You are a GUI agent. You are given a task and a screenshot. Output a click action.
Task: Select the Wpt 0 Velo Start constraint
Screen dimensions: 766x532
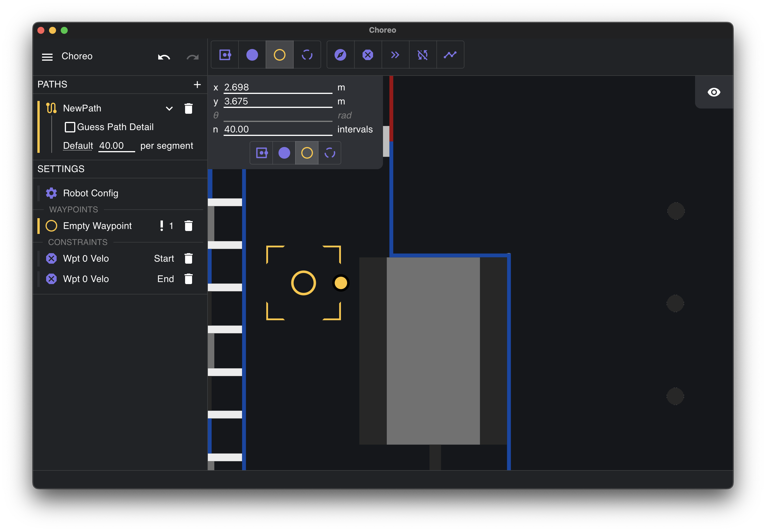(86, 258)
